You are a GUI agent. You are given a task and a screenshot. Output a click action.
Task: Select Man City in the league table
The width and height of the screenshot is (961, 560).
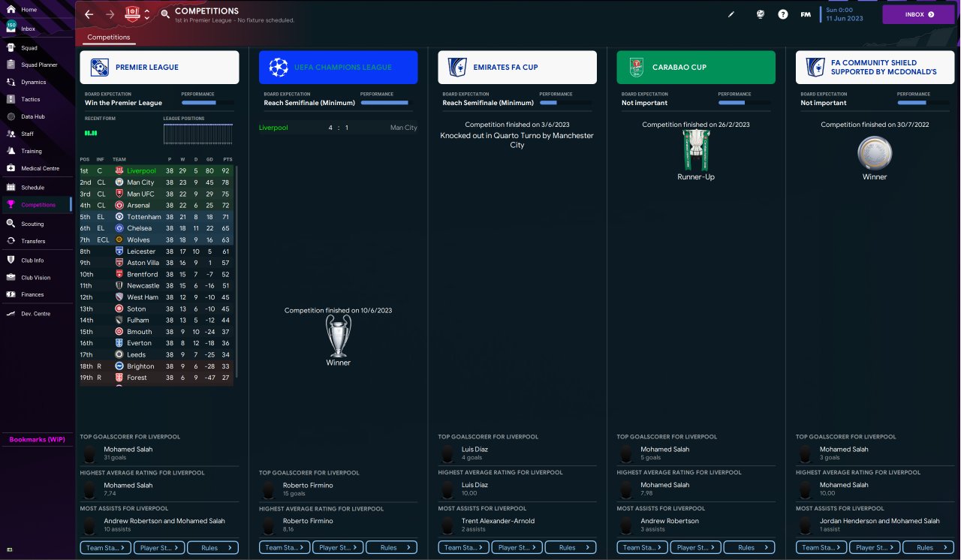coord(158,182)
